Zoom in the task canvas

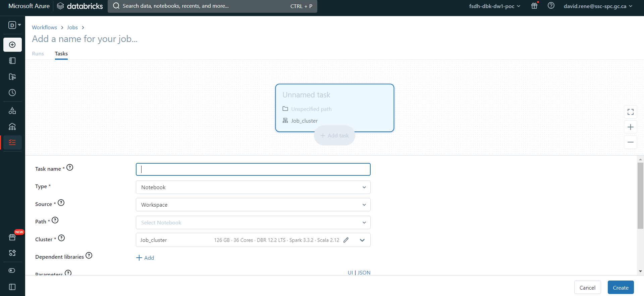pos(630,127)
